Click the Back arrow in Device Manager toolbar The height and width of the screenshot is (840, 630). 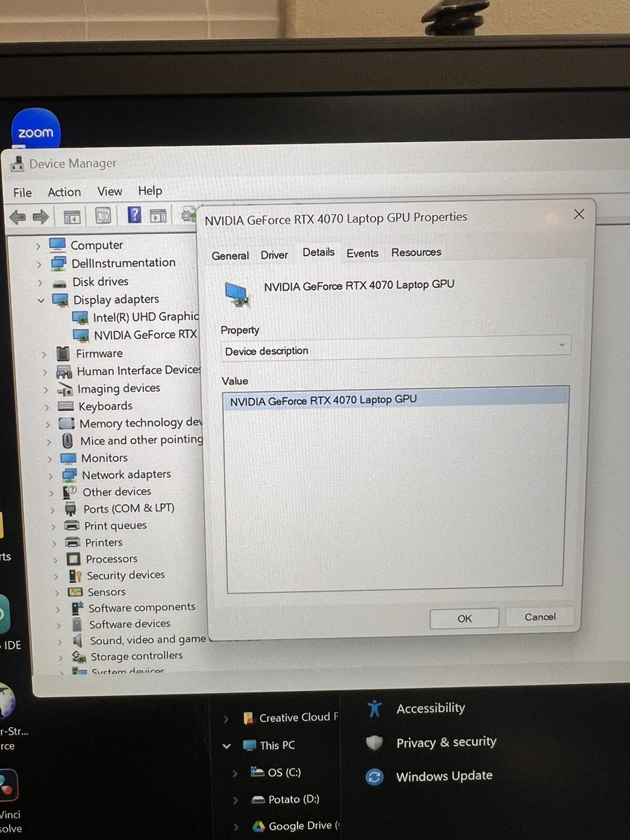coord(17,217)
